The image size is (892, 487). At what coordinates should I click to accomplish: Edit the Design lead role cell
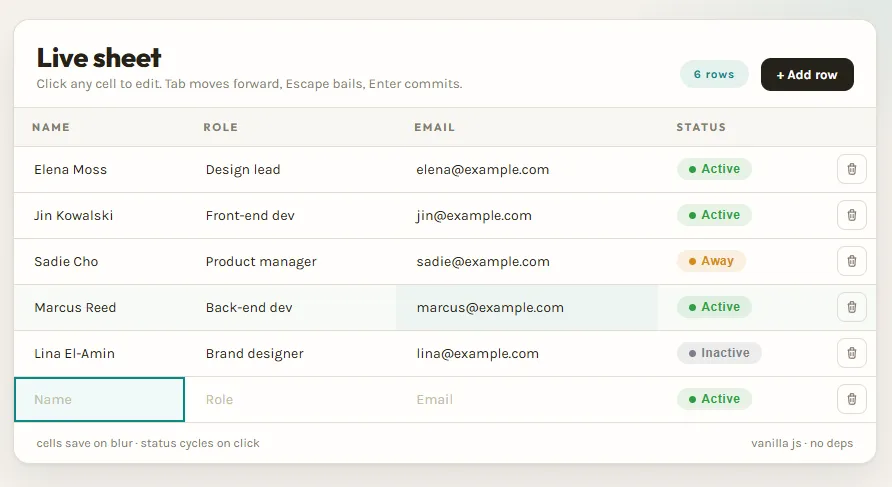pos(291,170)
